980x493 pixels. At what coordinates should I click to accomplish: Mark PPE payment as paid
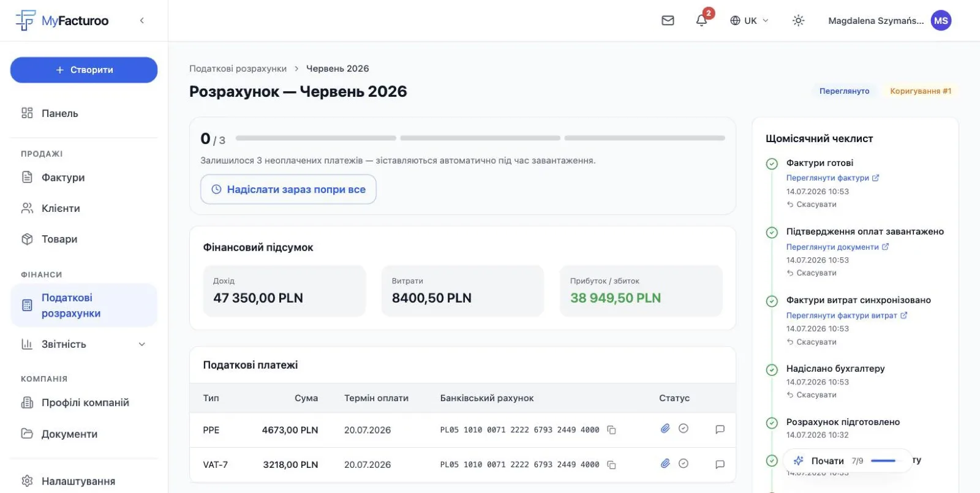[684, 429]
